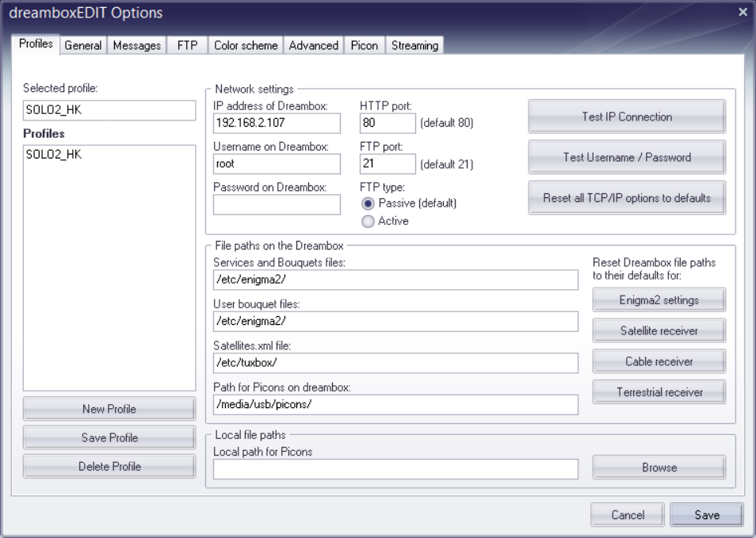Focus the Local path for Picons field
756x538 pixels.
(x=395, y=469)
